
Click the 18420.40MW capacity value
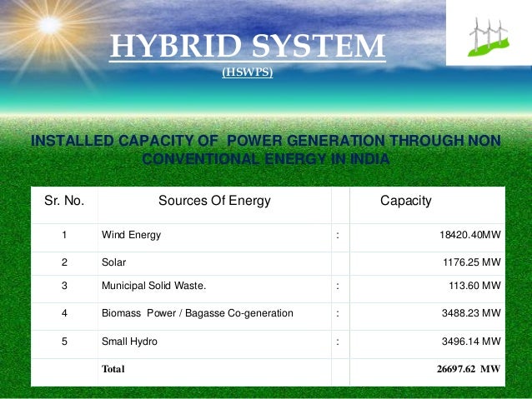(470, 235)
